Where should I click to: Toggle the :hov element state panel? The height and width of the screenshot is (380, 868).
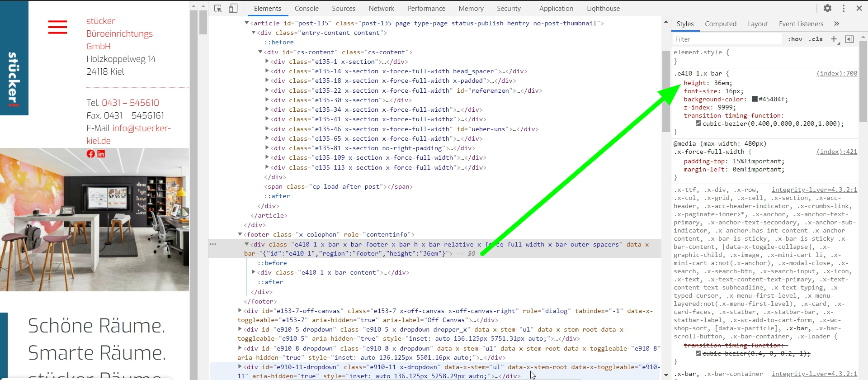[x=795, y=39]
